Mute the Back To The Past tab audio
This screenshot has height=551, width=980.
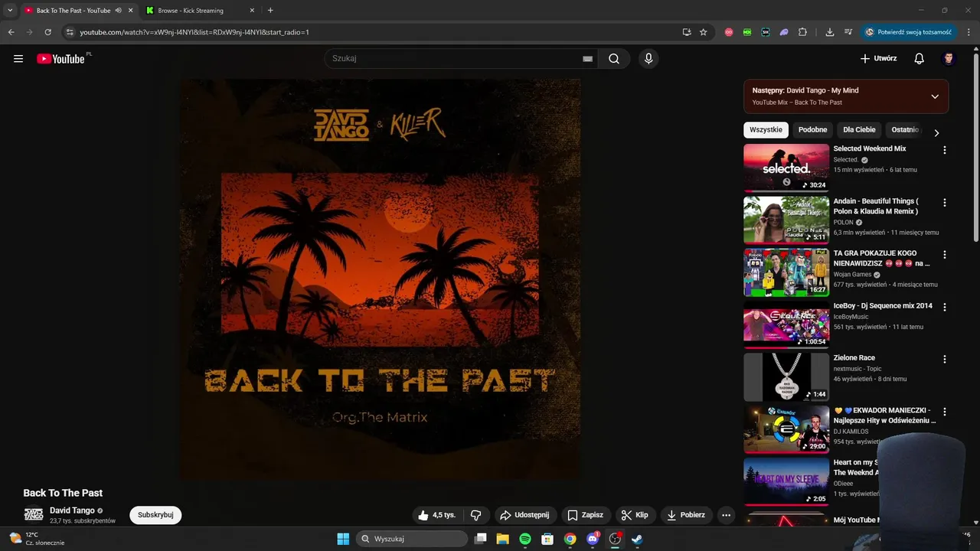click(x=119, y=11)
